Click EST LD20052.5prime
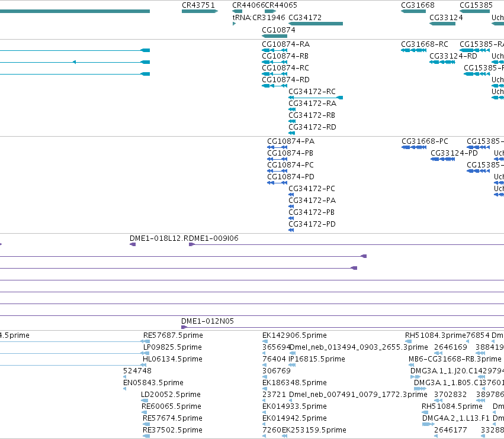 coord(171,395)
